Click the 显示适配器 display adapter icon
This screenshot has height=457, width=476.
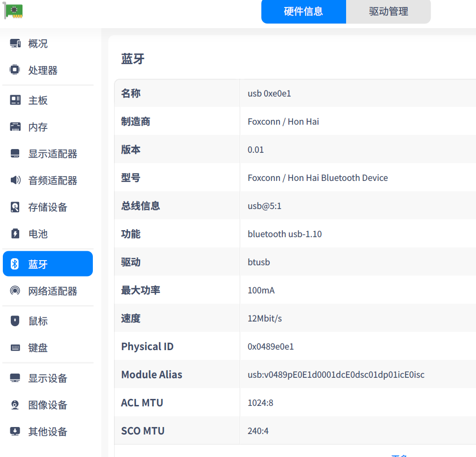coord(15,153)
